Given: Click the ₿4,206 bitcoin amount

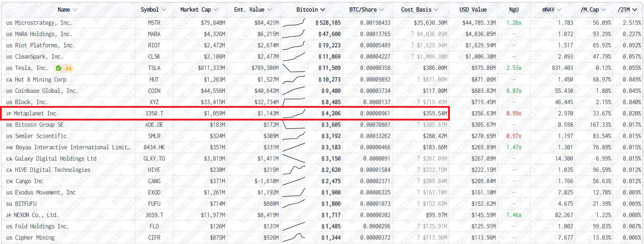Looking at the screenshot, I should tap(331, 113).
